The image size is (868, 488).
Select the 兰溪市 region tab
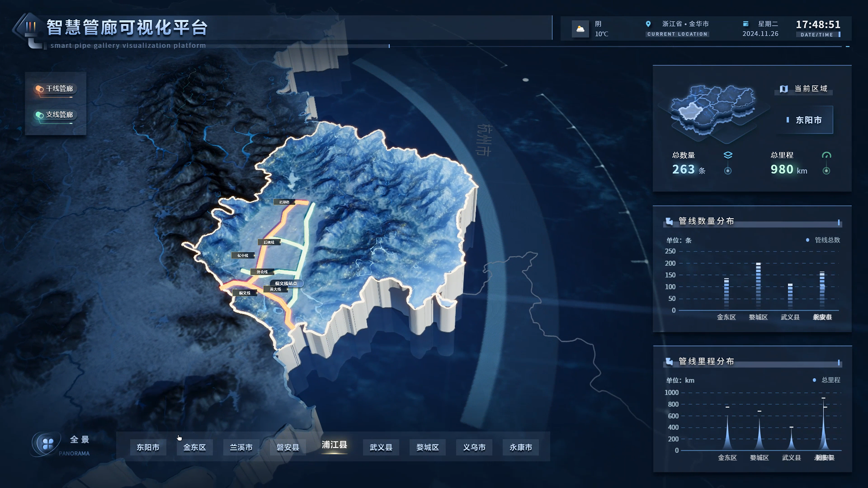point(241,447)
